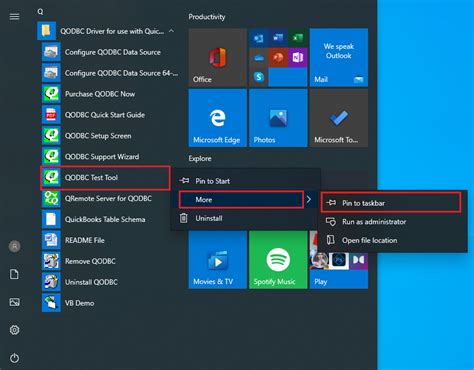Open the Outlook icon in Office group tile
Viewport: 474px width, 370px height.
point(259,38)
